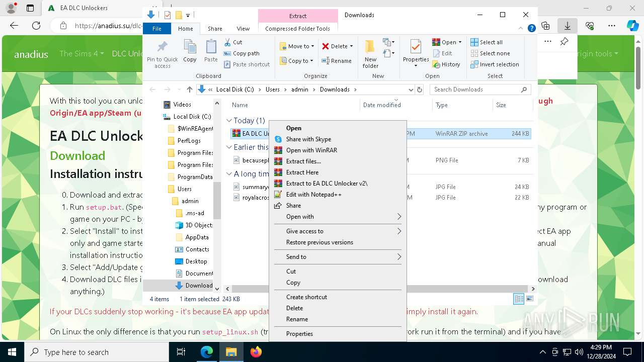
Task: Click the admin breadcrumb in address bar
Action: pos(300,89)
